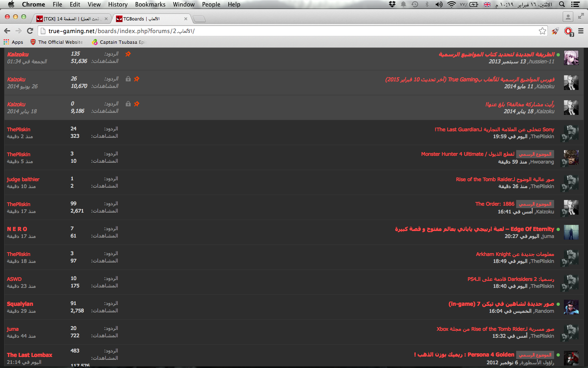Open the Monster Hunter 4 Ultimate thread

pos(468,154)
